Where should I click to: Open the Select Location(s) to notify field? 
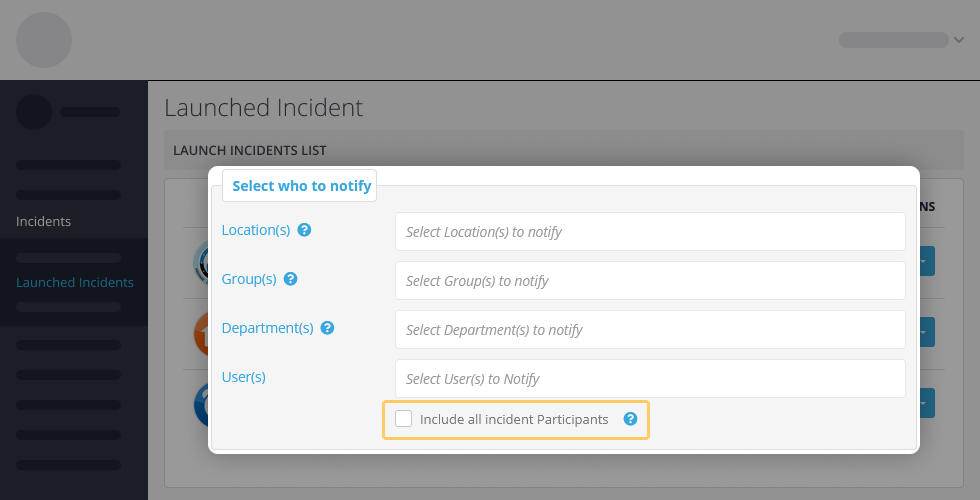tap(650, 232)
